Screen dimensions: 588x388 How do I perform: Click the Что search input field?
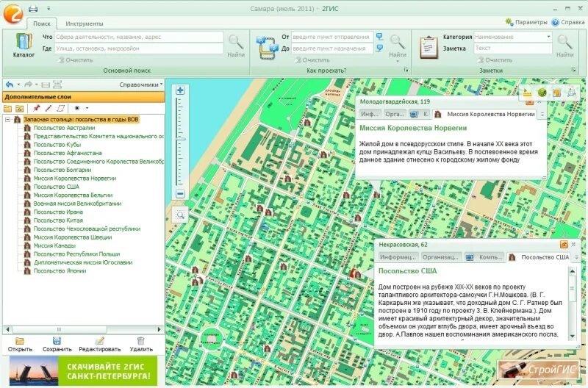tap(139, 37)
